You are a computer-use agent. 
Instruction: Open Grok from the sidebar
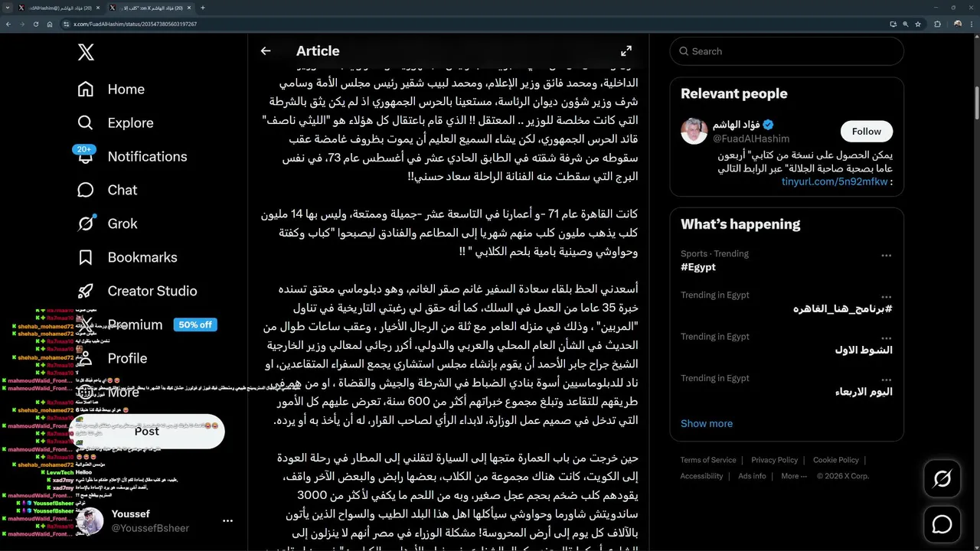pos(107,223)
